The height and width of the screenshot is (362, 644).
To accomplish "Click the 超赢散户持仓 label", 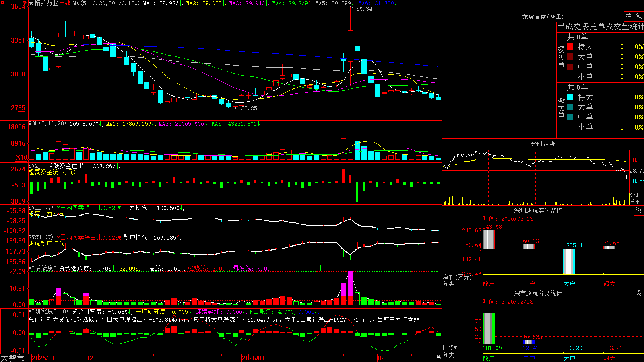I will tap(46, 243).
